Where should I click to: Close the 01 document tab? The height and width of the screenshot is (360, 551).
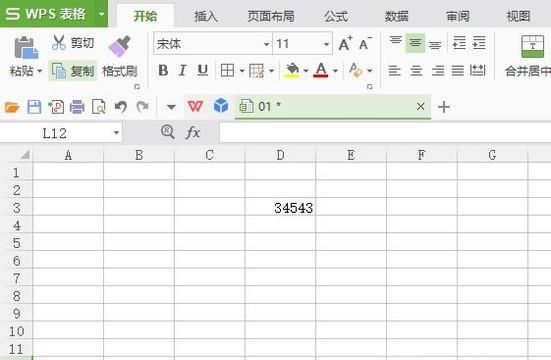[x=420, y=106]
